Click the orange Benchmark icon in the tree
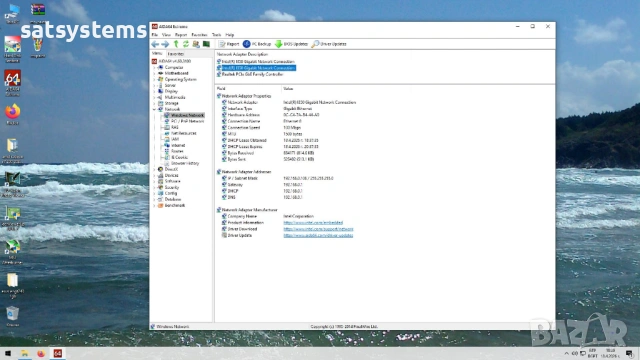Screen dimensions: 640x360 coord(160,205)
